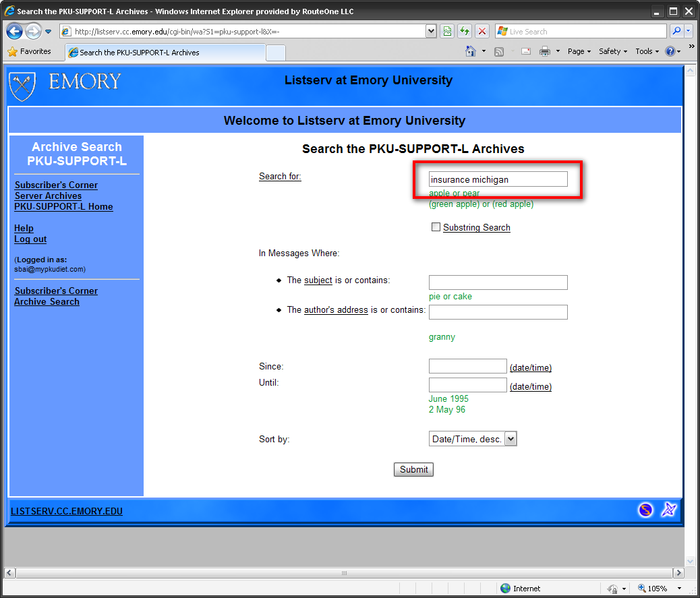Screen dimensions: 700x598
Task: Click the orange L-Soft logo icon
Action: (x=645, y=510)
